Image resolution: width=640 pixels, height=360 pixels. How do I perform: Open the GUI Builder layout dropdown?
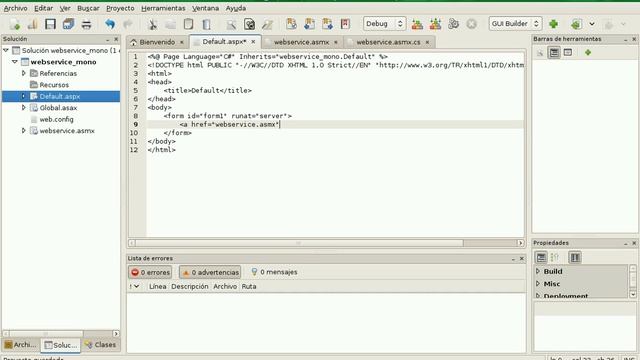tap(515, 24)
